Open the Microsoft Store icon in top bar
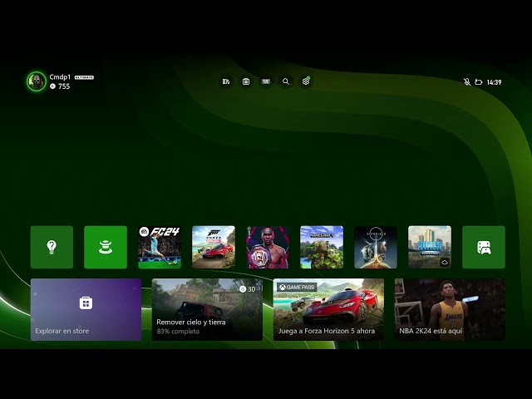The width and height of the screenshot is (532, 399). click(x=246, y=81)
